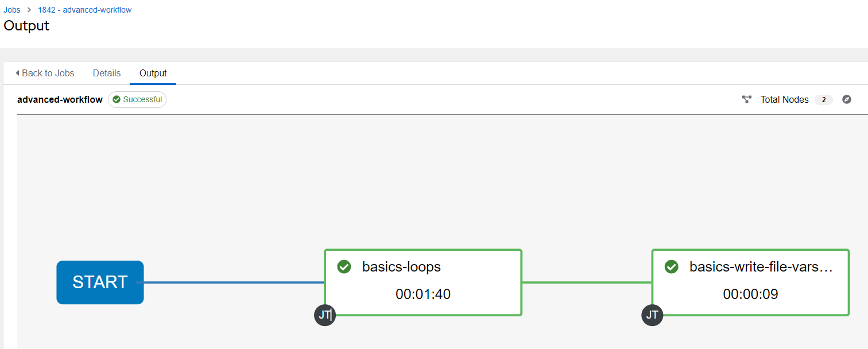This screenshot has width=868, height=349.
Task: Click the breadcrumb chevron separator
Action: point(29,10)
